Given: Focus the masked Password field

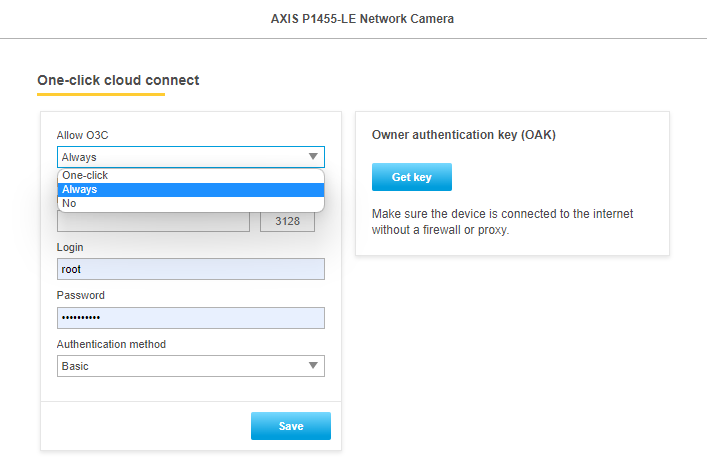Looking at the screenshot, I should click(x=191, y=318).
